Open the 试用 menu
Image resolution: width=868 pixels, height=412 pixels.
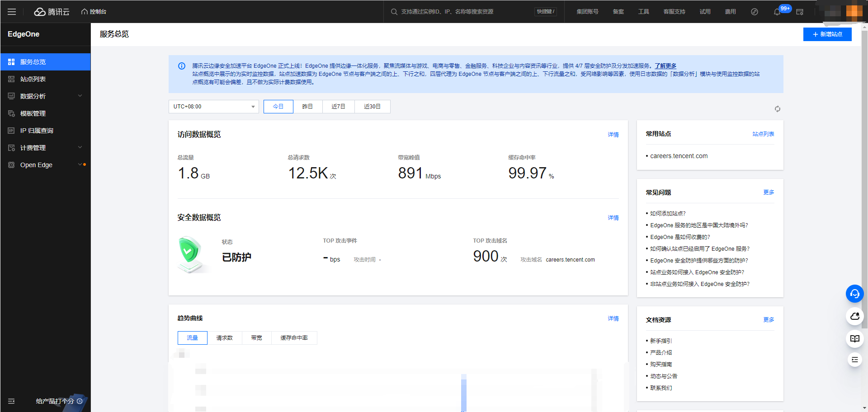pyautogui.click(x=705, y=12)
